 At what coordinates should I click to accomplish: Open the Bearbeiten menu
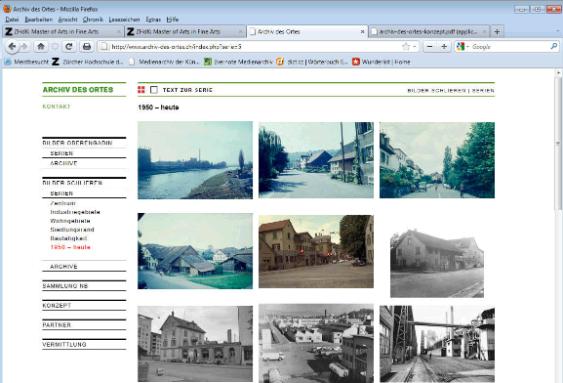(x=38, y=19)
